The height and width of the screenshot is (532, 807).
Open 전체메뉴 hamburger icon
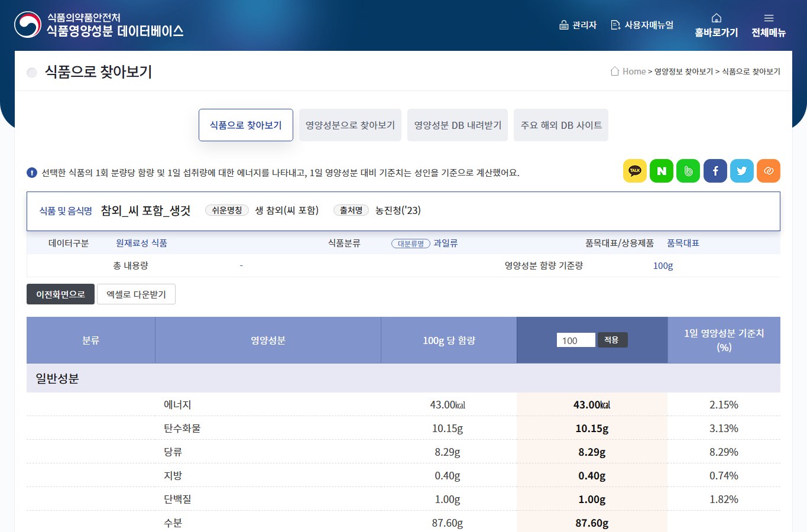click(769, 18)
